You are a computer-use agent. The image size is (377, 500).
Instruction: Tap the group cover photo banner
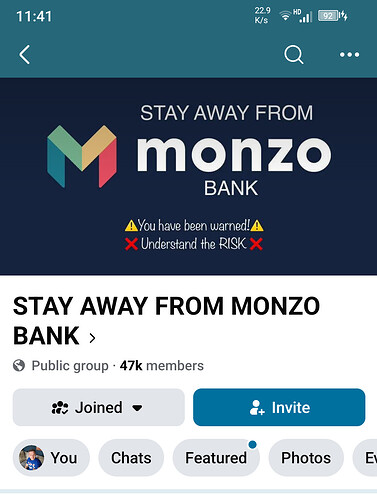(188, 176)
